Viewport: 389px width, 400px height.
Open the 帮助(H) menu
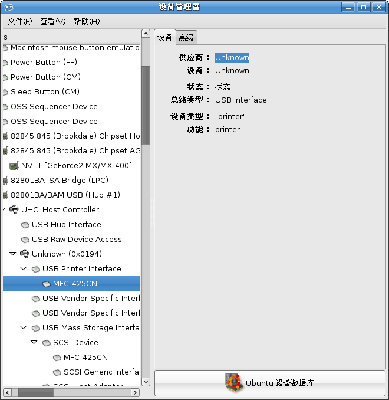(87, 22)
